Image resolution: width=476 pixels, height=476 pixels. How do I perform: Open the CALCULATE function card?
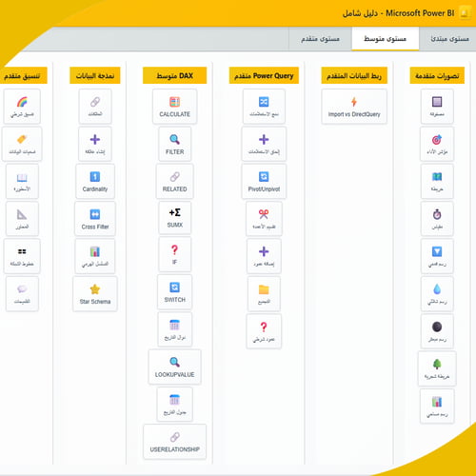[174, 107]
